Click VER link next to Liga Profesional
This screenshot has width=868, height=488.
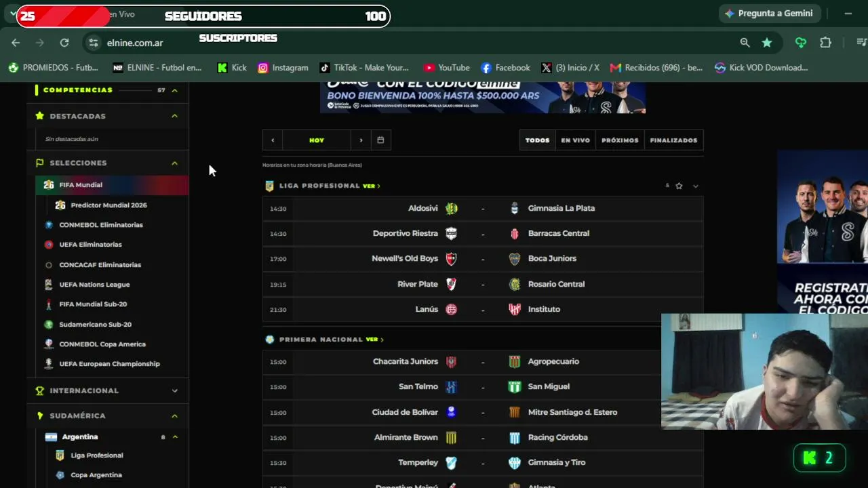(x=371, y=186)
